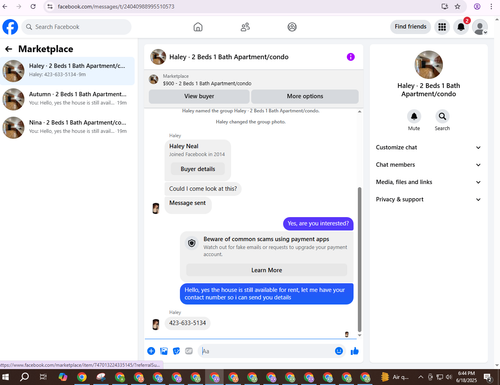Screen dimensions: 500x385
Task: Click the chat messages scrollbar
Action: pyautogui.click(x=359, y=259)
